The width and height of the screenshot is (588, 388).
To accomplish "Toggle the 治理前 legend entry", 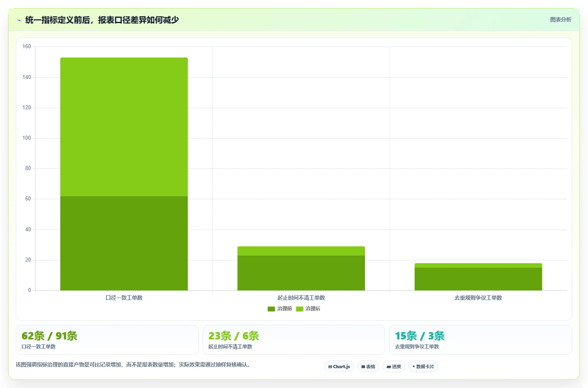I will [x=280, y=309].
